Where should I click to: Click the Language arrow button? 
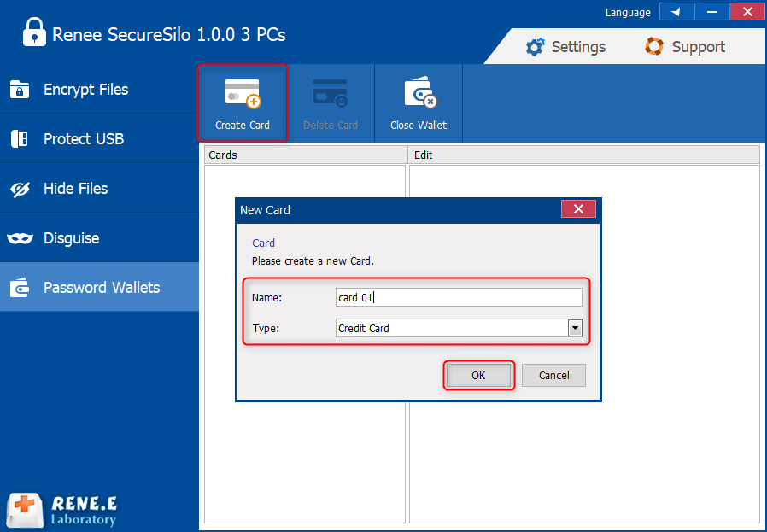coord(676,12)
